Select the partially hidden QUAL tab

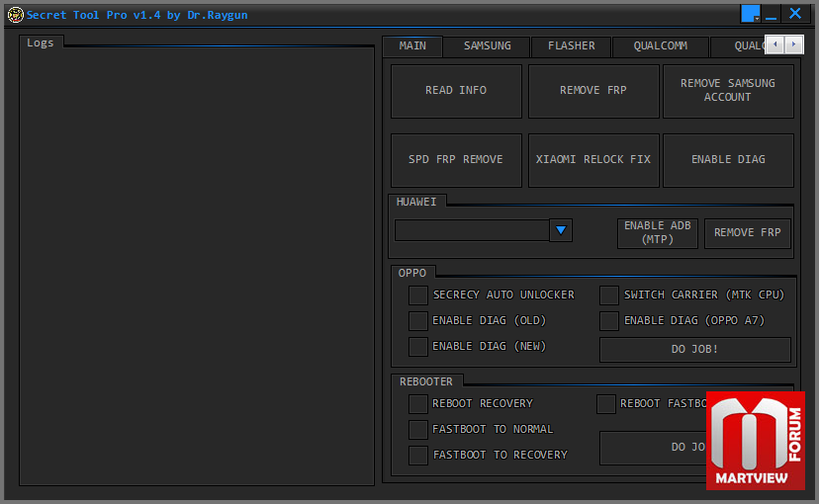pyautogui.click(x=739, y=45)
